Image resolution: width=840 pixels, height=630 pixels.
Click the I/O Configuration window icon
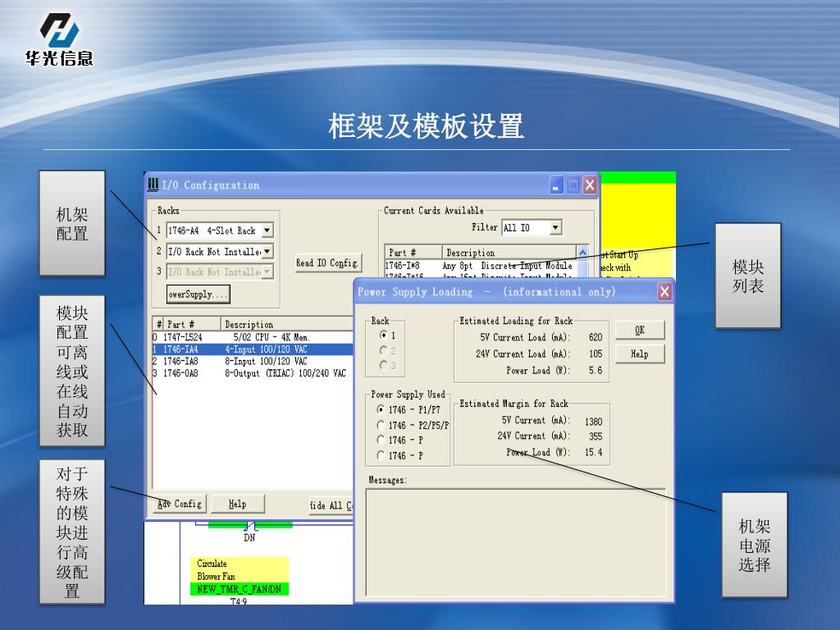[x=153, y=185]
